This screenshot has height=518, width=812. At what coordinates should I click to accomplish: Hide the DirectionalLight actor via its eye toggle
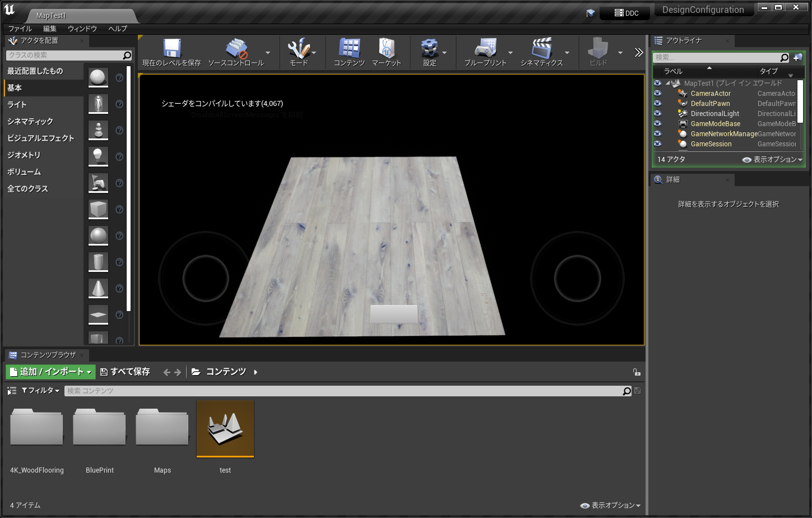click(657, 113)
